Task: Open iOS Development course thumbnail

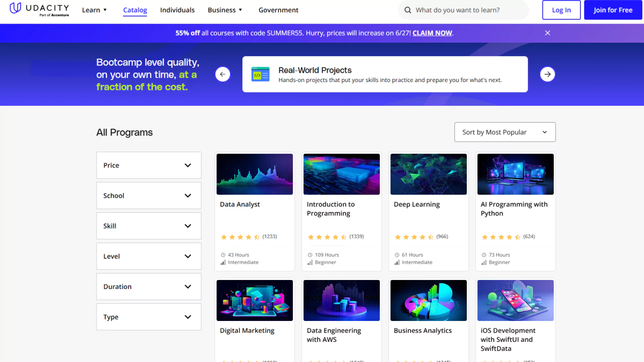Action: (x=516, y=300)
